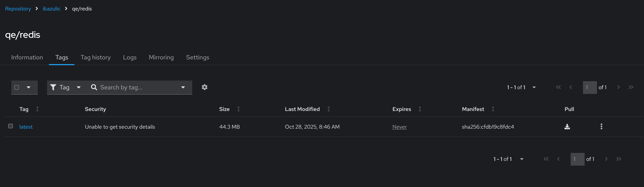Sort table by Last Modified column

point(328,109)
